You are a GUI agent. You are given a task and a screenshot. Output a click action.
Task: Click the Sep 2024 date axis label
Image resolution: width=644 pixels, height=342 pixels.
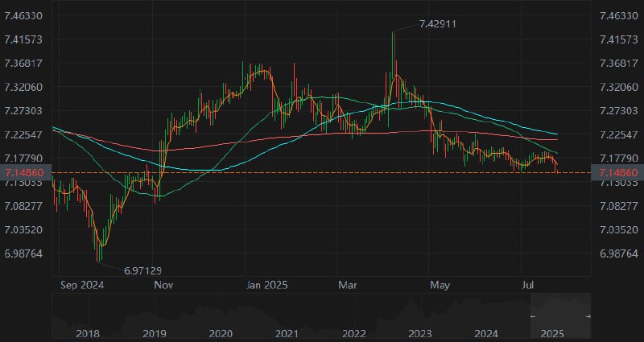click(82, 285)
